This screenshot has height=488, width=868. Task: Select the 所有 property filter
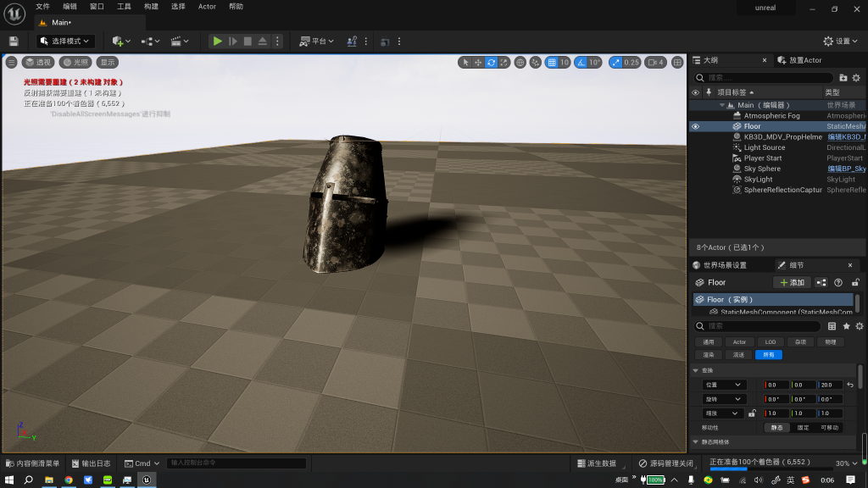click(x=769, y=355)
